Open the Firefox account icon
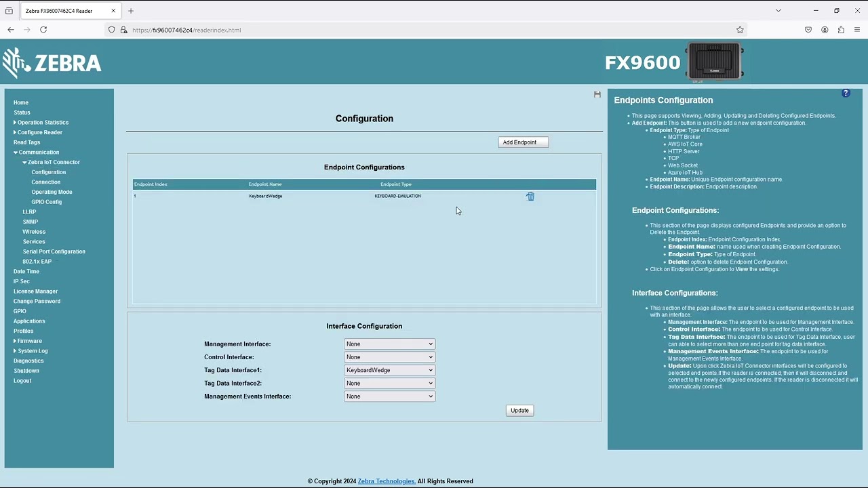 (x=825, y=30)
